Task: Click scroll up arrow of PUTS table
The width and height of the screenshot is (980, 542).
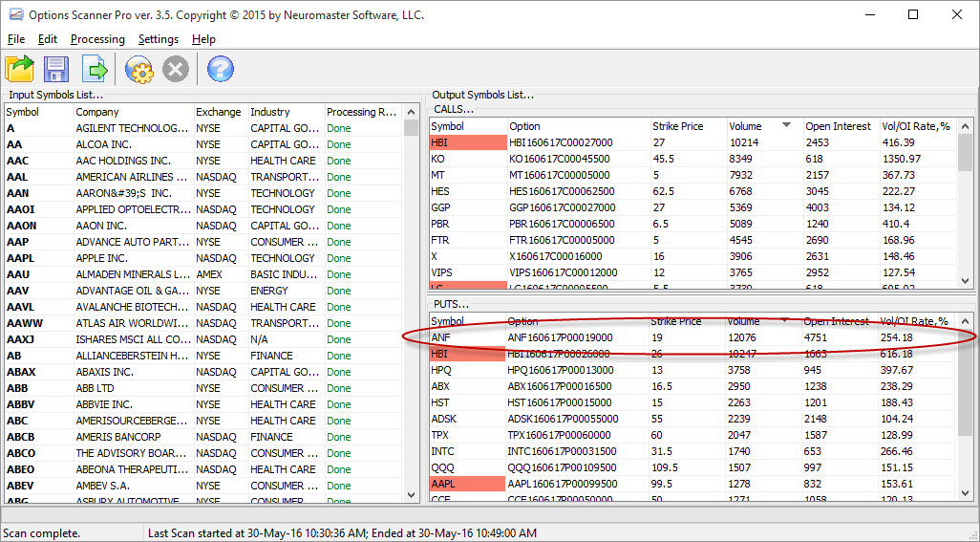Action: pos(965,321)
